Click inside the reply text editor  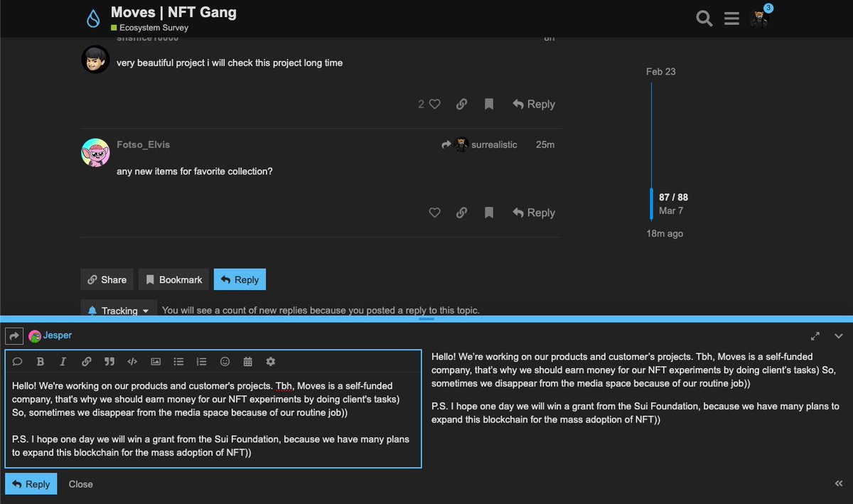pos(213,419)
